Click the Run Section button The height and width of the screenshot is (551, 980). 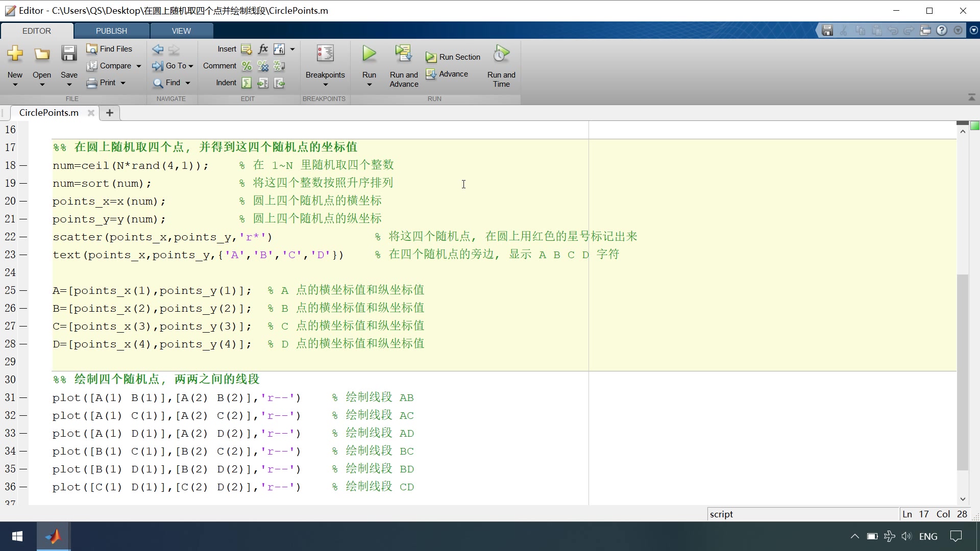(453, 57)
